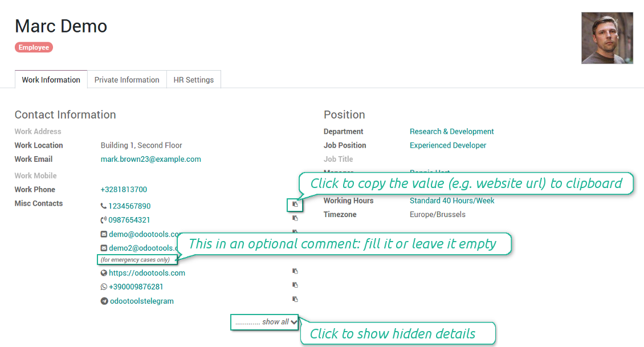This screenshot has height=347, width=644.
Task: Click the globe icon beside https://odootools.com
Action: coord(104,273)
